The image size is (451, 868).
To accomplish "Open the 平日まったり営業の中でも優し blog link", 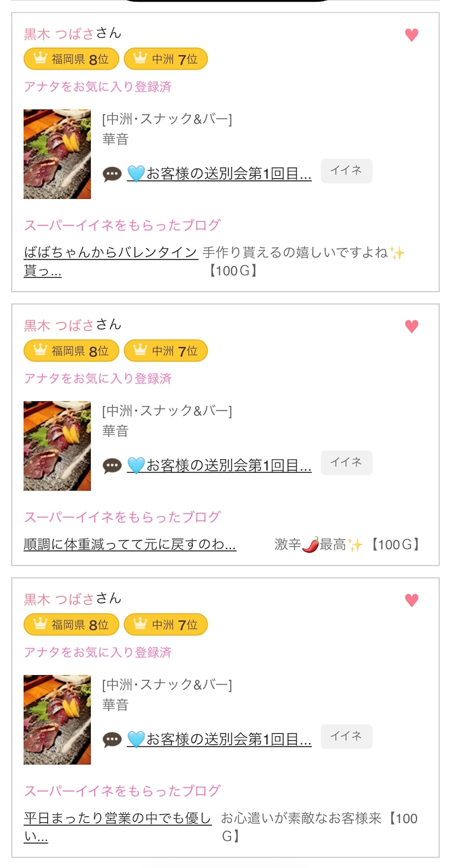I will click(x=118, y=819).
